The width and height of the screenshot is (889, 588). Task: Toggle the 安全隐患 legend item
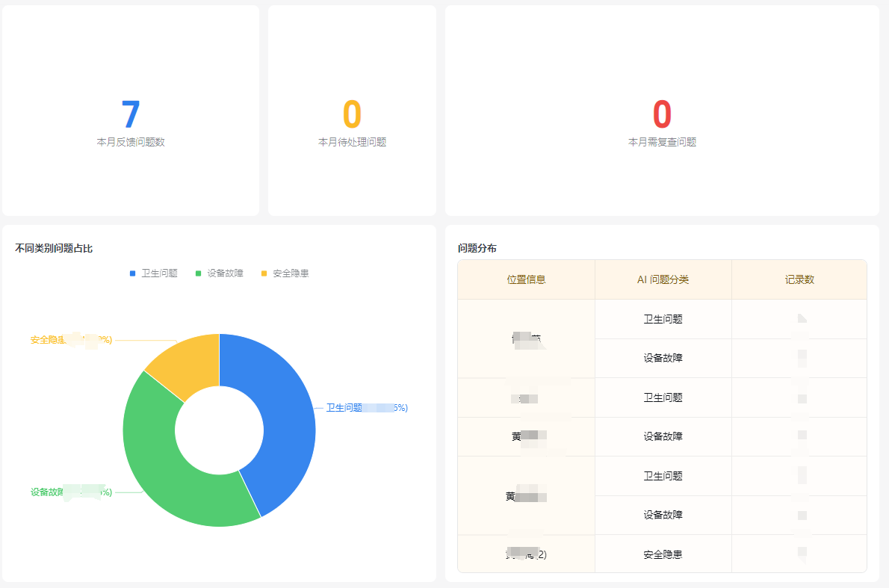click(x=285, y=273)
